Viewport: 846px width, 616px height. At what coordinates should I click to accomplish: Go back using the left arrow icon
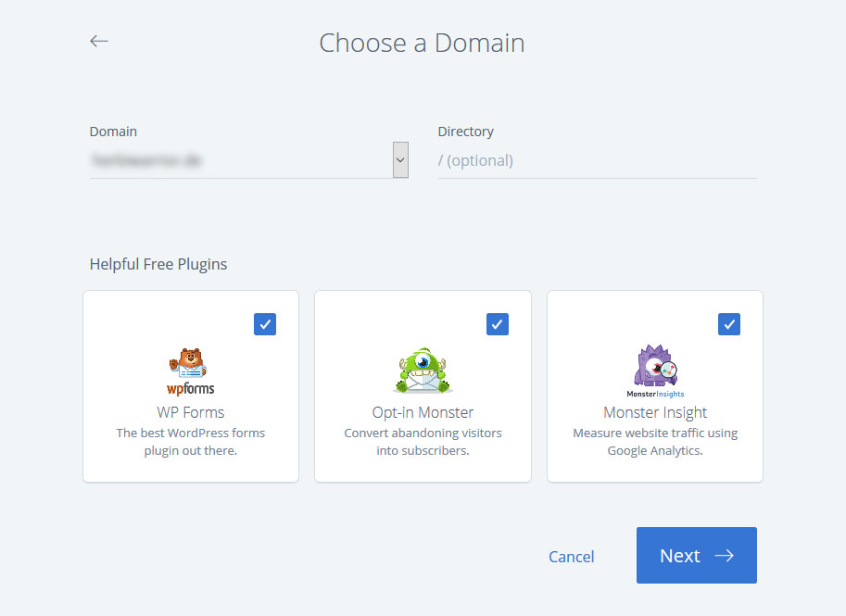point(99,41)
